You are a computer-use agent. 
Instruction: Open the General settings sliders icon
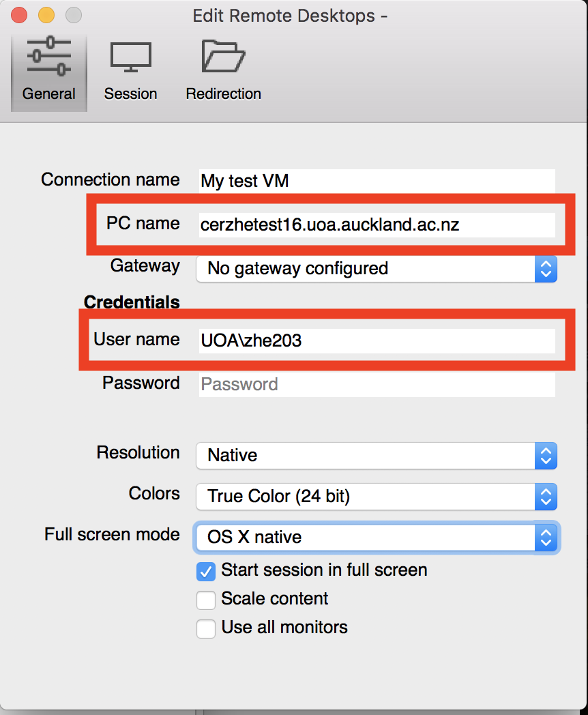(x=48, y=56)
